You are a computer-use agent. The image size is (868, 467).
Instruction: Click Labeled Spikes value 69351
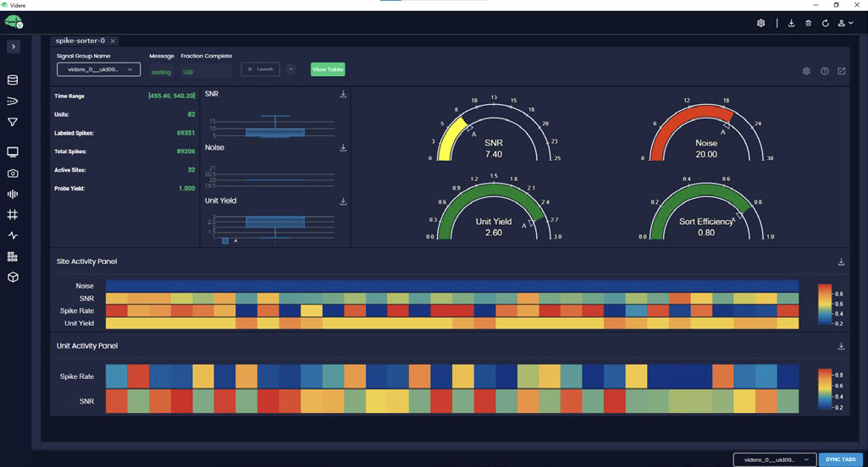(x=185, y=134)
